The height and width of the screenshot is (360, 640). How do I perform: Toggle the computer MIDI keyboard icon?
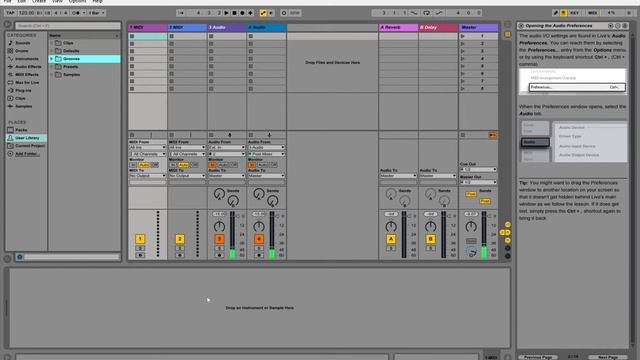click(563, 13)
